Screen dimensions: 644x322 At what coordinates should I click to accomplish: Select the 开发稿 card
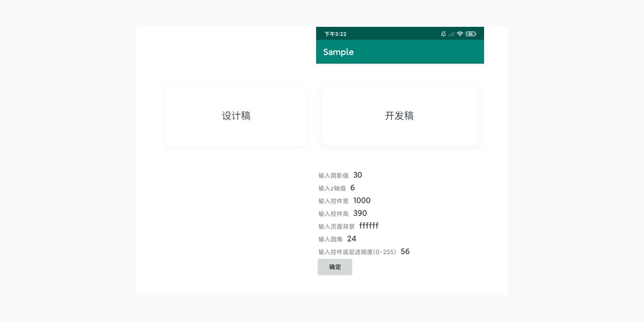(x=399, y=116)
